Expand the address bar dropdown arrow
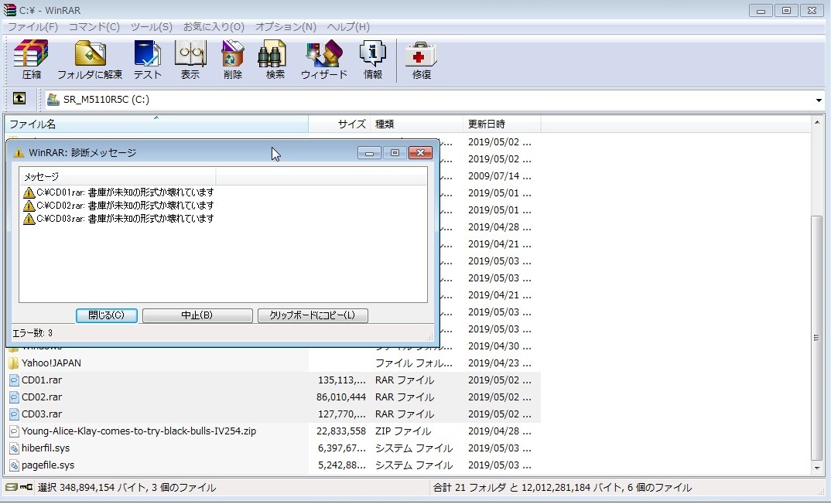The image size is (831, 504). (x=819, y=100)
